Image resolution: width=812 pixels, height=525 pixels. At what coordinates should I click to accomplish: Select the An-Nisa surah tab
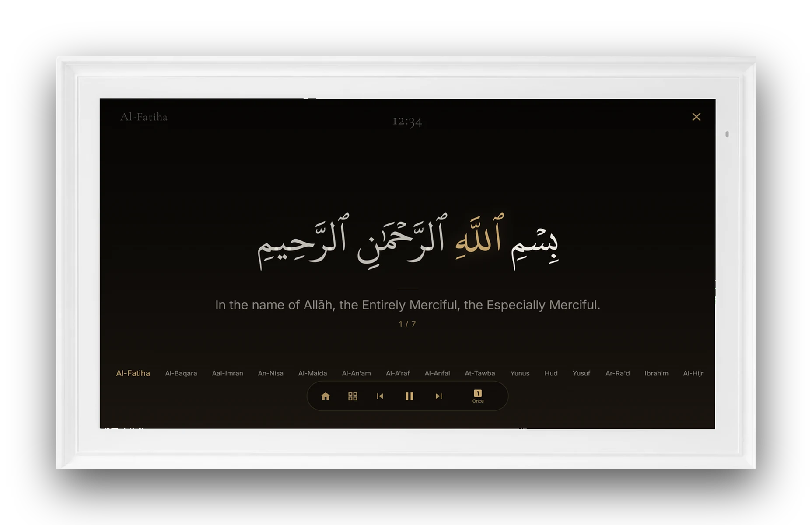(270, 373)
